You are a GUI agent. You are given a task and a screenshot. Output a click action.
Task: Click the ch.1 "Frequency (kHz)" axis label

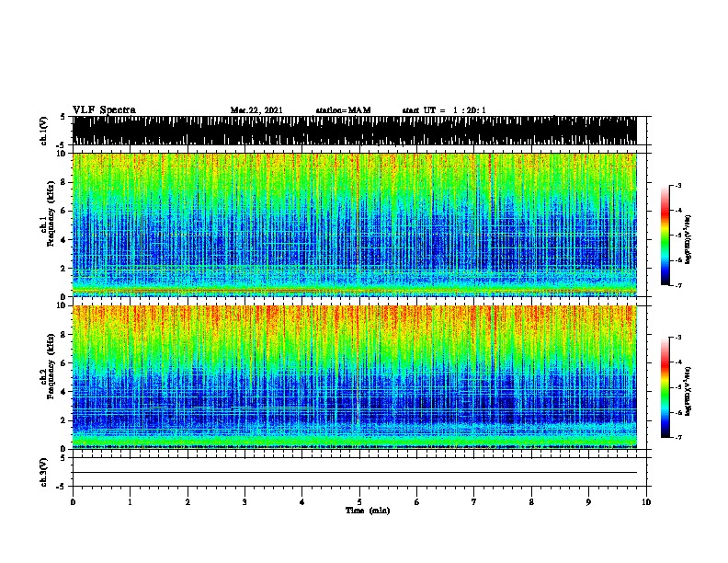point(51,213)
